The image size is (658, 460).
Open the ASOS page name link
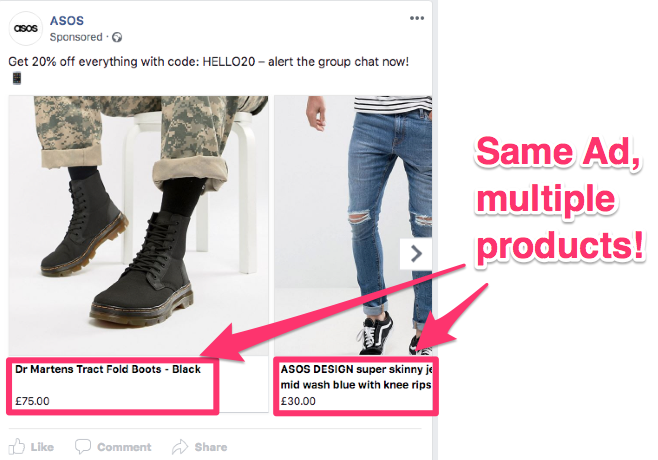coord(67,21)
